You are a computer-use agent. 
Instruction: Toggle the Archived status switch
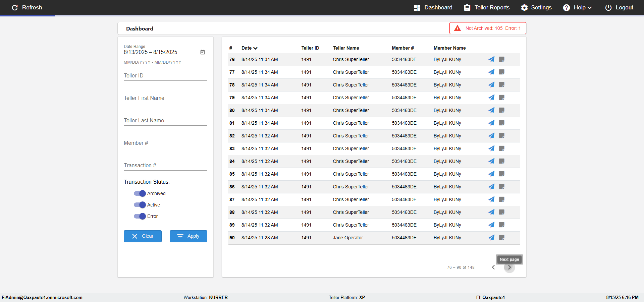pos(140,193)
